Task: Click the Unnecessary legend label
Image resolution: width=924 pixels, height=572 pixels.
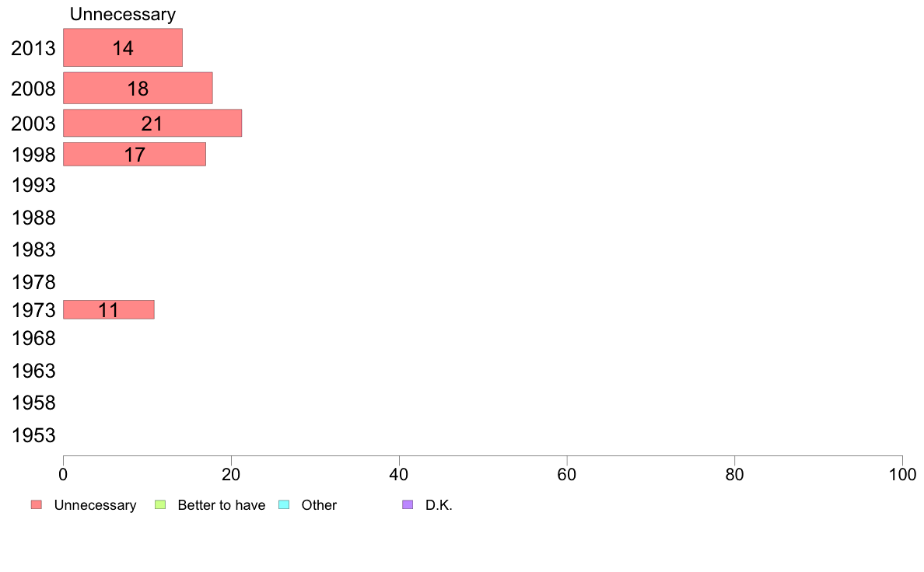Action: coord(95,505)
